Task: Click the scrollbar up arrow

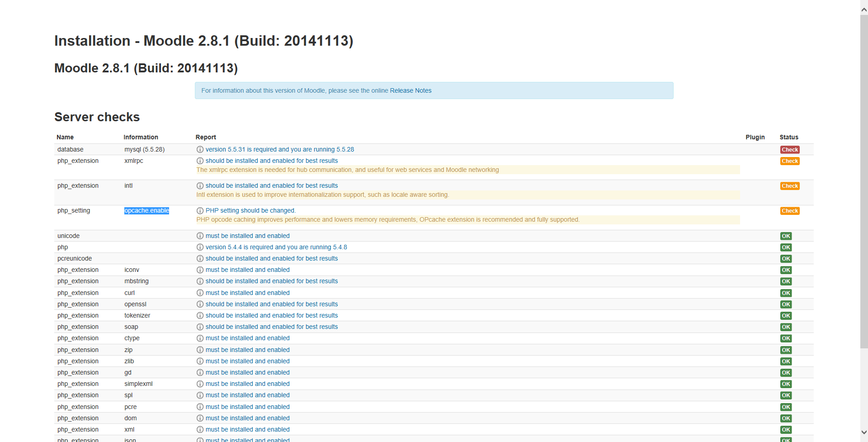Action: pos(864,9)
